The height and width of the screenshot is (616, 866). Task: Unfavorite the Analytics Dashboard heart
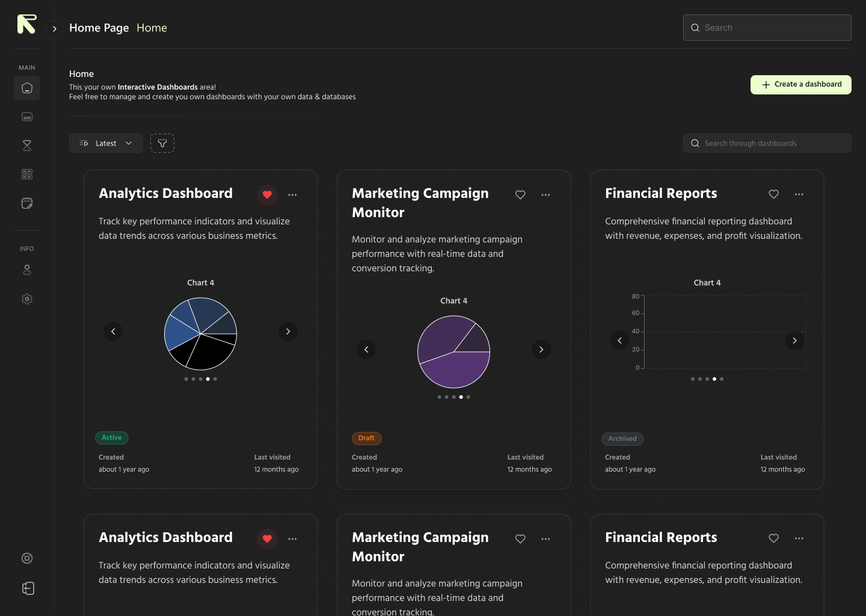pos(267,195)
